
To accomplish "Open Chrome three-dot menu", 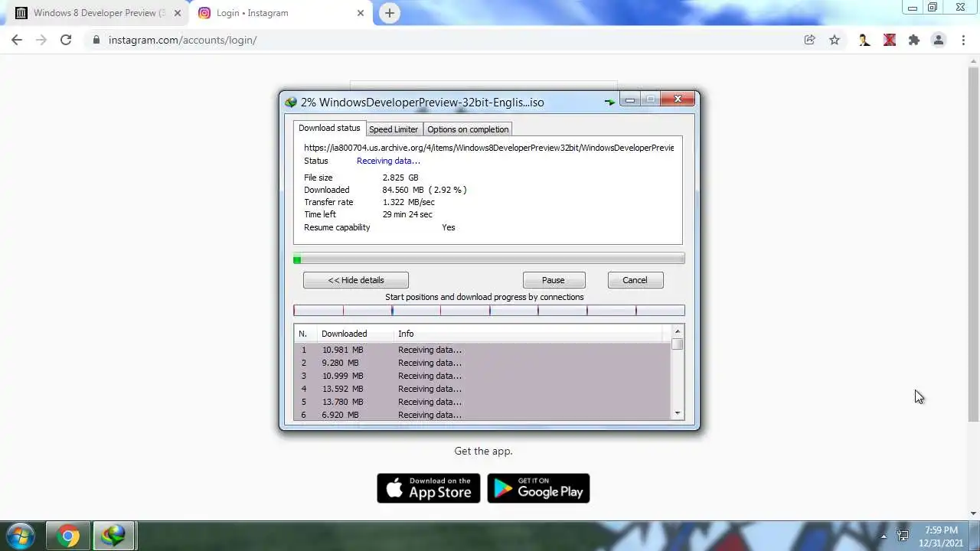I will [x=963, y=40].
